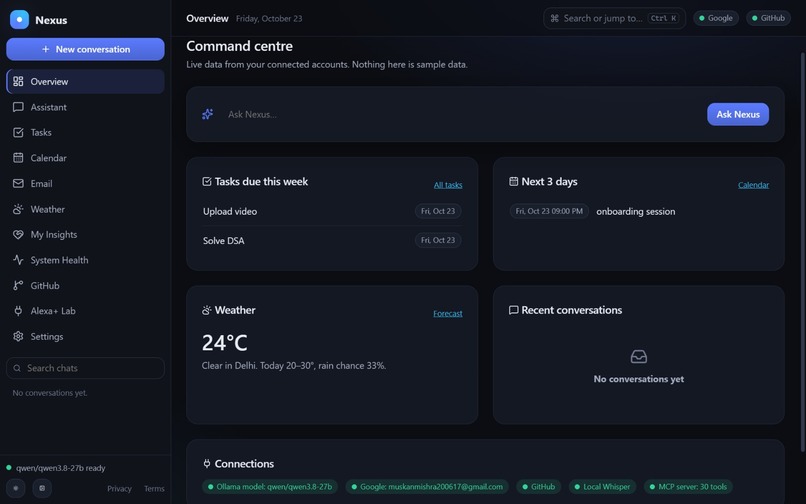806x504 pixels.
Task: Click the Tasks due this week icon
Action: click(207, 182)
